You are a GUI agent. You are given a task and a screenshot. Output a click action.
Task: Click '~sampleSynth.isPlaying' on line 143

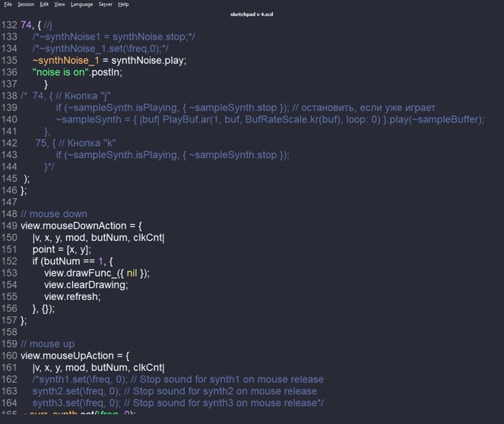tap(122, 155)
